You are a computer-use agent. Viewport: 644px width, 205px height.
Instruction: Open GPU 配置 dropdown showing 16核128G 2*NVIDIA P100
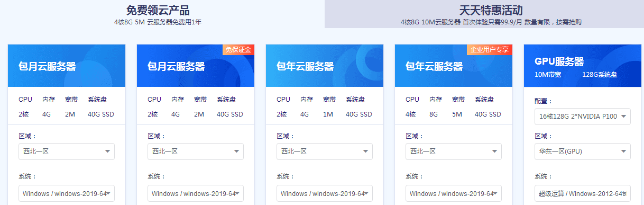point(583,117)
